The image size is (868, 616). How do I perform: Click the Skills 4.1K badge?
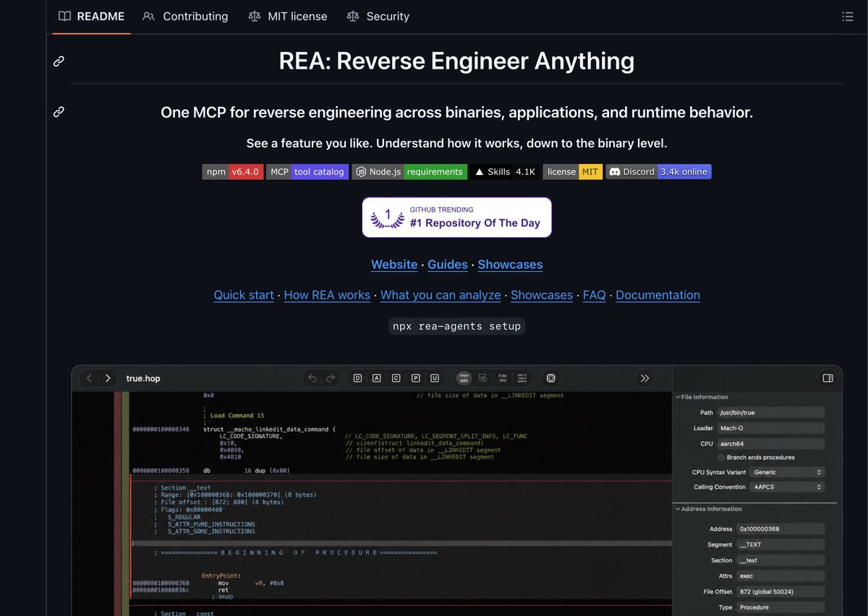pos(505,172)
